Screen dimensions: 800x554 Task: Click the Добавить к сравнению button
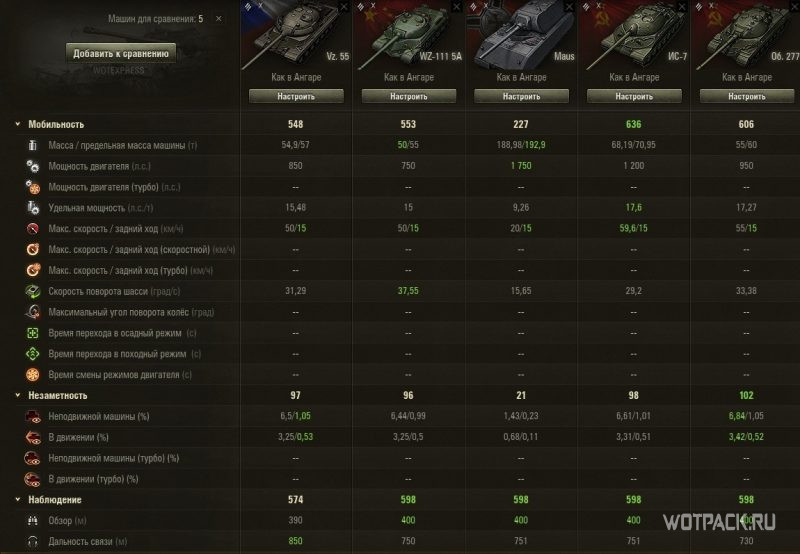click(x=121, y=53)
